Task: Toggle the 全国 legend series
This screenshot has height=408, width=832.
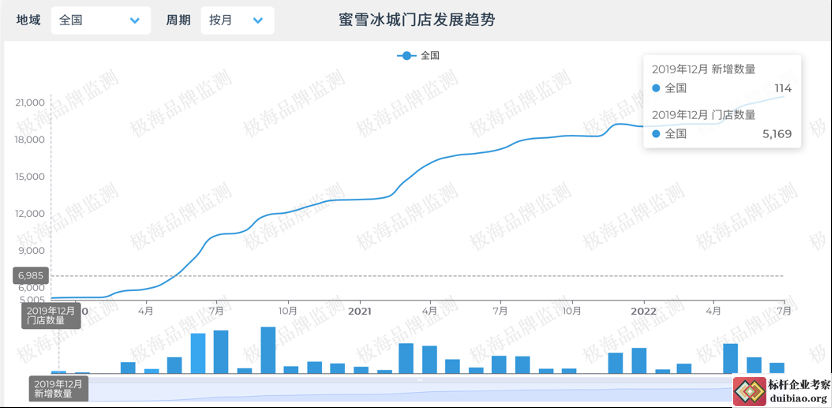Action: (418, 55)
